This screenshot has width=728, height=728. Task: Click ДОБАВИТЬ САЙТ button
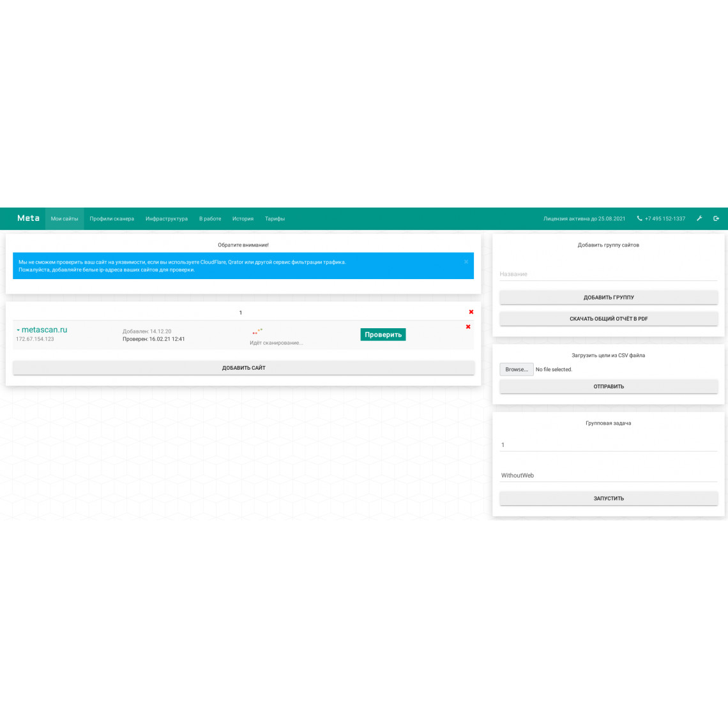click(244, 368)
